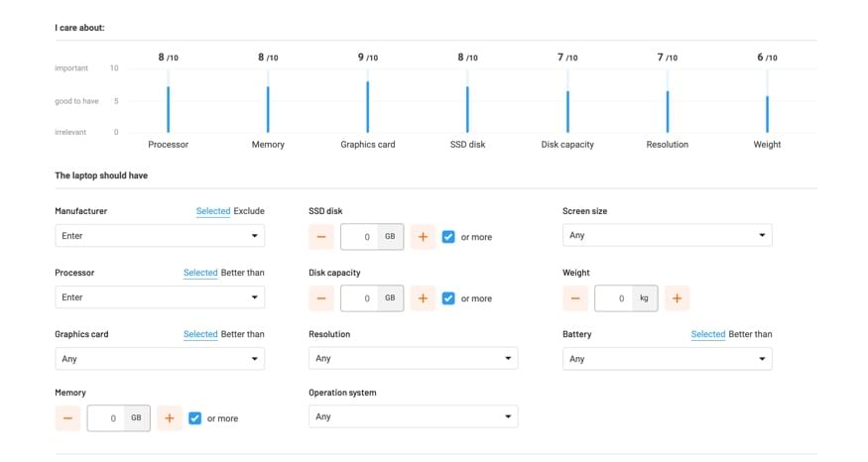Decrease Weight using minus icon

[x=575, y=298]
